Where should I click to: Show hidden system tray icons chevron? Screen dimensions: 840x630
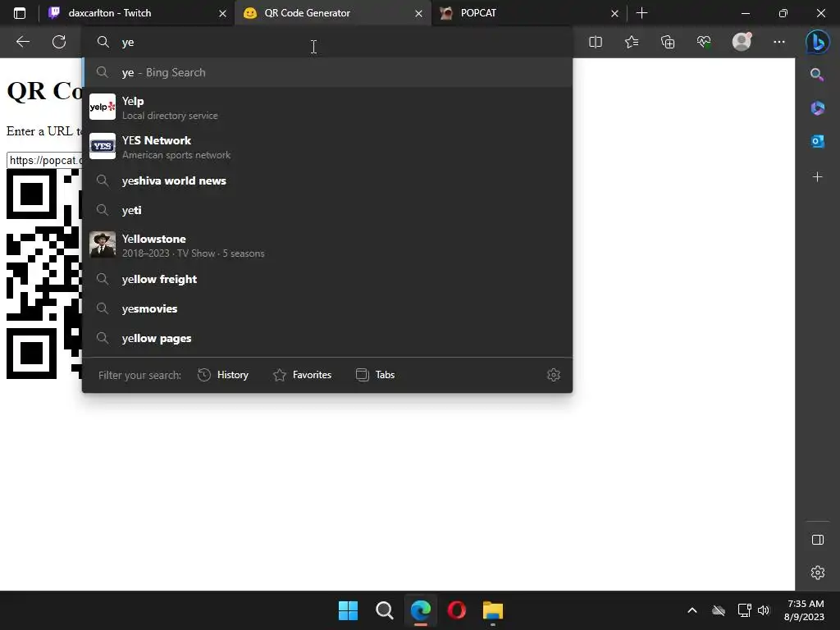692,610
